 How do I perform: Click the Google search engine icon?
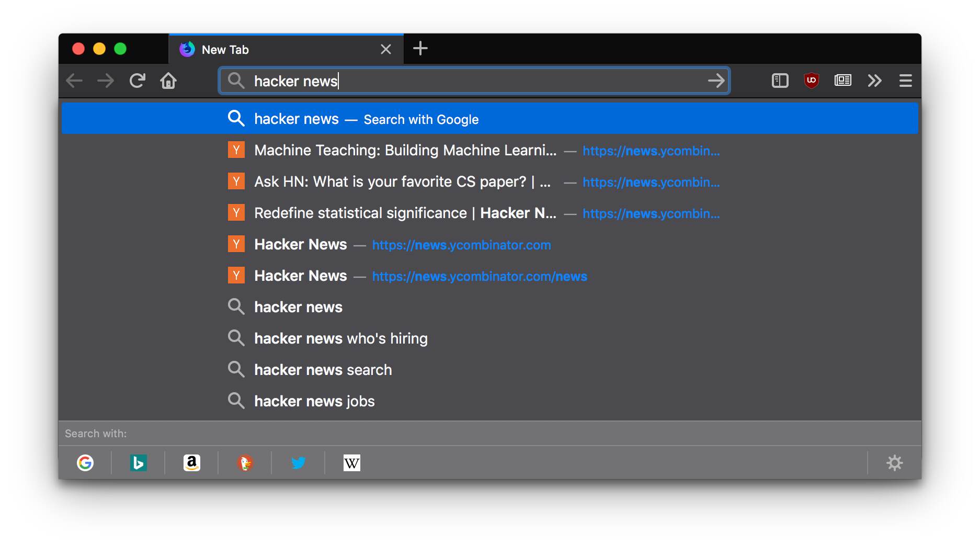[x=85, y=463]
